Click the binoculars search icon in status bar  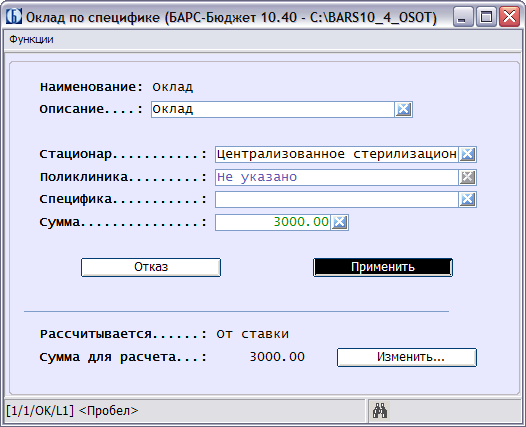pyautogui.click(x=380, y=411)
